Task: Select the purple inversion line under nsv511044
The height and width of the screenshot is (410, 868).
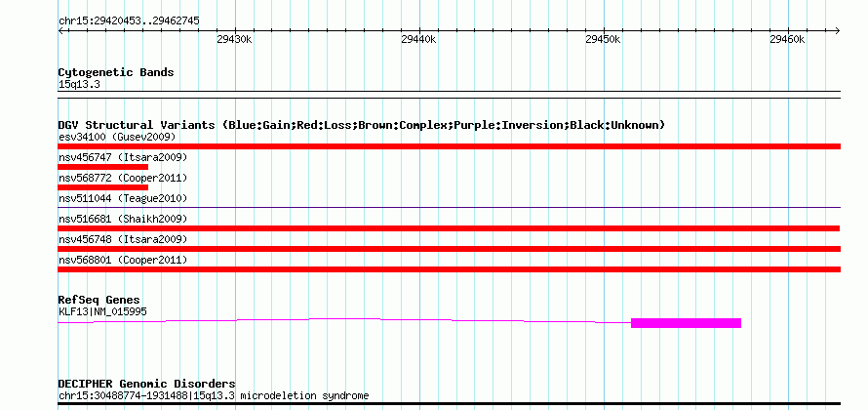Action: [449, 208]
